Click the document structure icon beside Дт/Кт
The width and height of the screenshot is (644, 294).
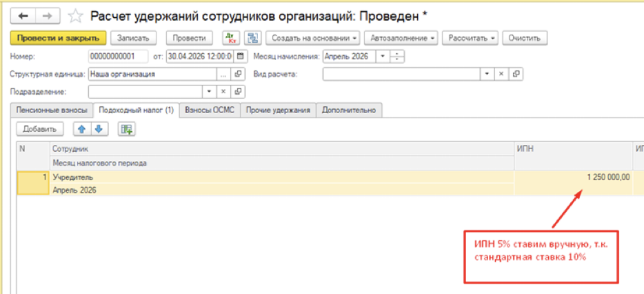tap(252, 38)
